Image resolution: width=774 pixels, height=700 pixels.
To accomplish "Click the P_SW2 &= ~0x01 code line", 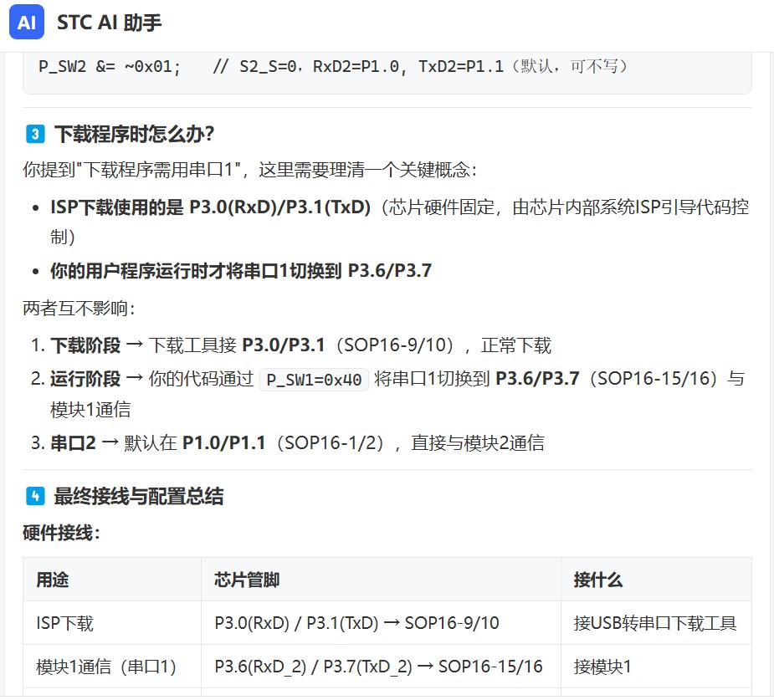I will click(333, 66).
